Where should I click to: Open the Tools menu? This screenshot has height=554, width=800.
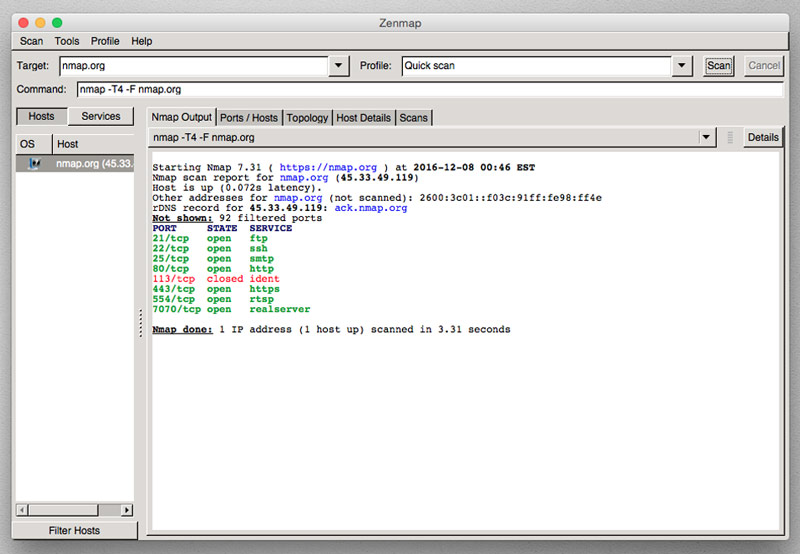click(67, 41)
